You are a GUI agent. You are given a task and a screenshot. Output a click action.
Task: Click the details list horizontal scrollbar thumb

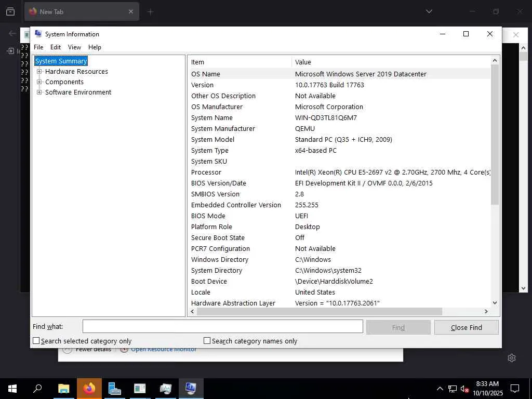[x=320, y=312]
